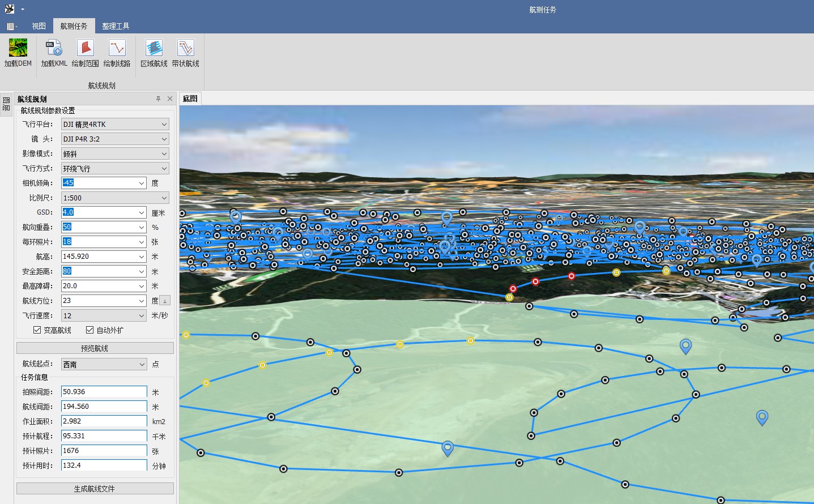Expand the 相机倾角 dropdown arrow
814x504 pixels.
tap(142, 183)
